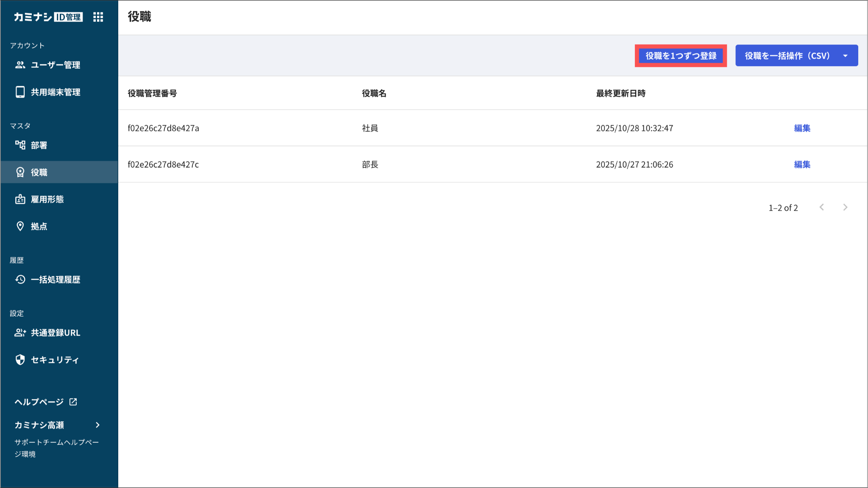Click the セキュリティ shield icon
This screenshot has width=868, height=488.
point(20,360)
